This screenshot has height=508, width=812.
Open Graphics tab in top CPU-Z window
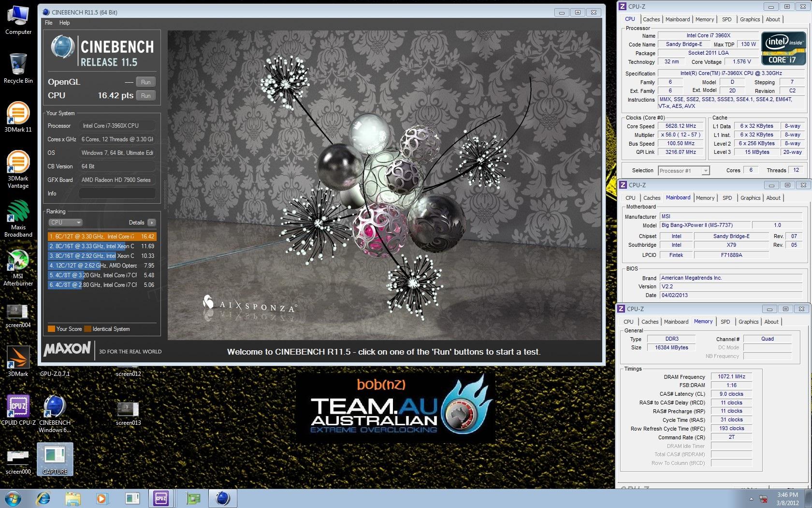(x=750, y=19)
